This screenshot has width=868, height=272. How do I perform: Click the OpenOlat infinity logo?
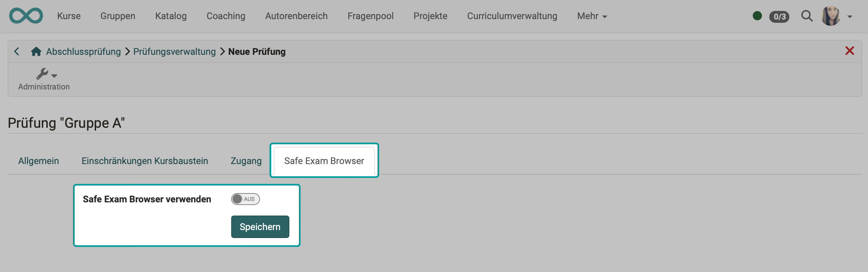pos(26,16)
